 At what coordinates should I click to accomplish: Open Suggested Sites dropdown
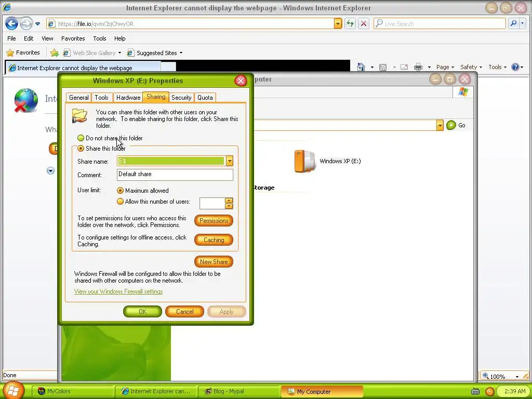tap(155, 53)
